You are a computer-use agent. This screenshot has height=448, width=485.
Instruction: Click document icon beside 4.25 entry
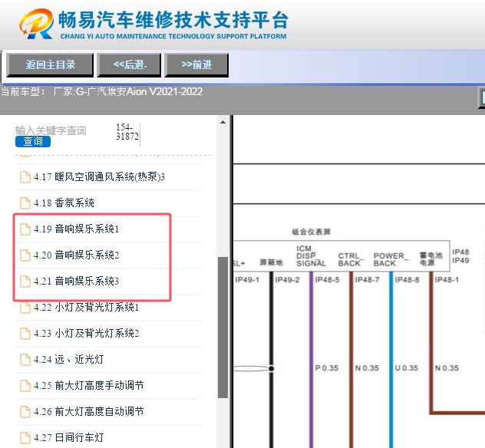(x=25, y=386)
